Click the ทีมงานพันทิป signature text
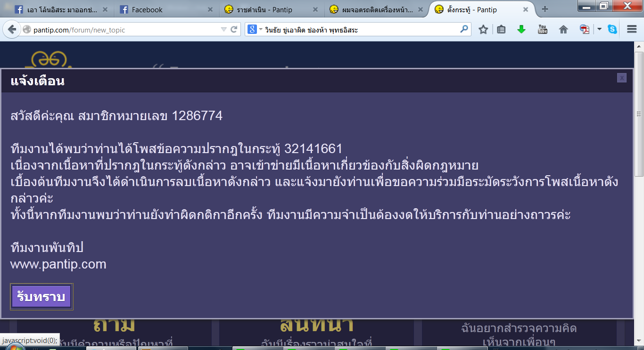 47,248
